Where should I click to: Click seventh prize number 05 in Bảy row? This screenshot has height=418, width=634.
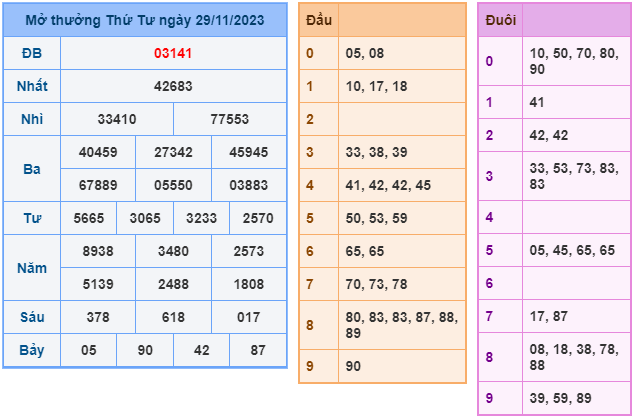89,350
